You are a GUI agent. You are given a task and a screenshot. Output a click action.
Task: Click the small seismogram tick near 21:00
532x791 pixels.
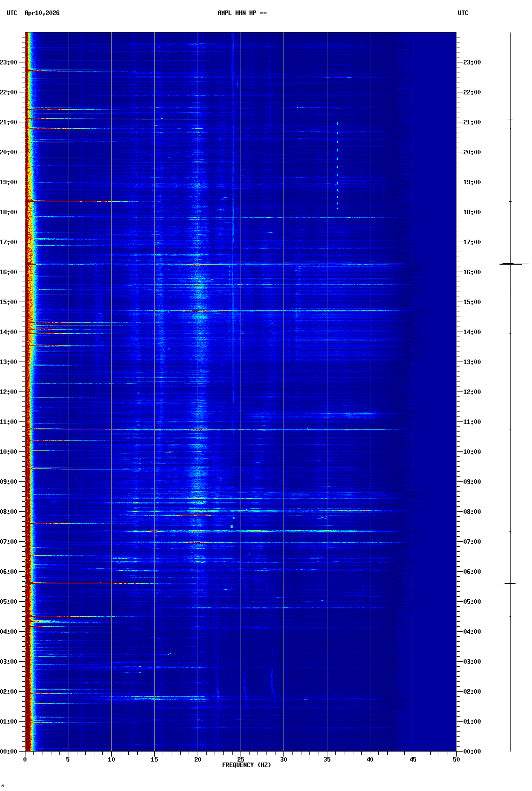[x=510, y=119]
